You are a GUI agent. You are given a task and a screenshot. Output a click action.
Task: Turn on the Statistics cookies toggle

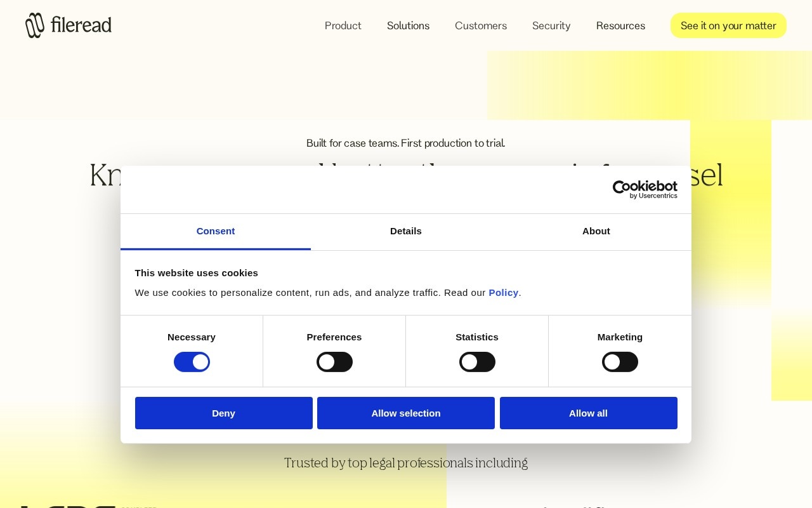coord(477,362)
